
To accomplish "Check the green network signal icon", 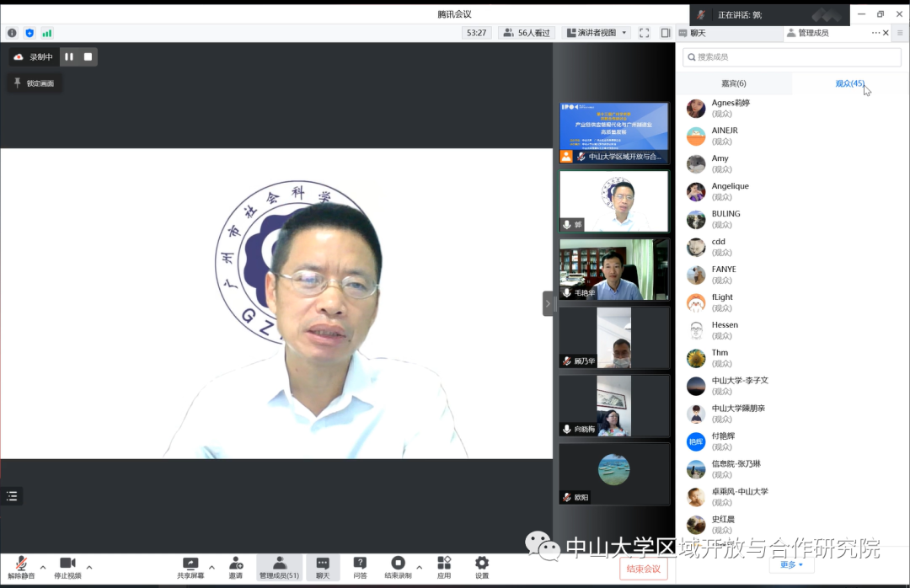I will pyautogui.click(x=47, y=33).
